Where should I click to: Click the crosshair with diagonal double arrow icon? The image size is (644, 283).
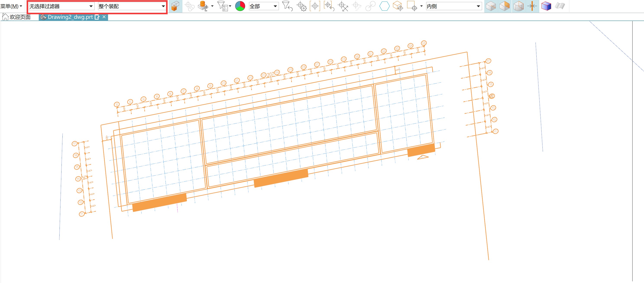point(343,6)
